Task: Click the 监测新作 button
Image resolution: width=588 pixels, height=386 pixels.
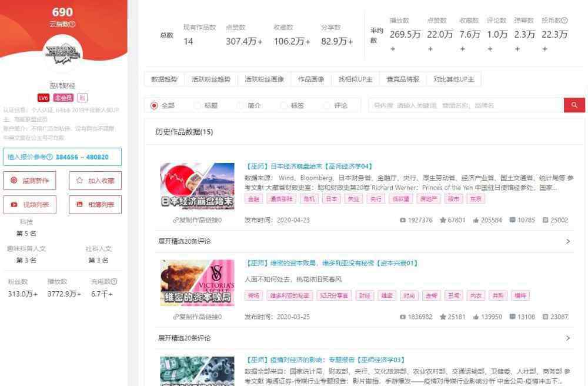Action: (29, 181)
